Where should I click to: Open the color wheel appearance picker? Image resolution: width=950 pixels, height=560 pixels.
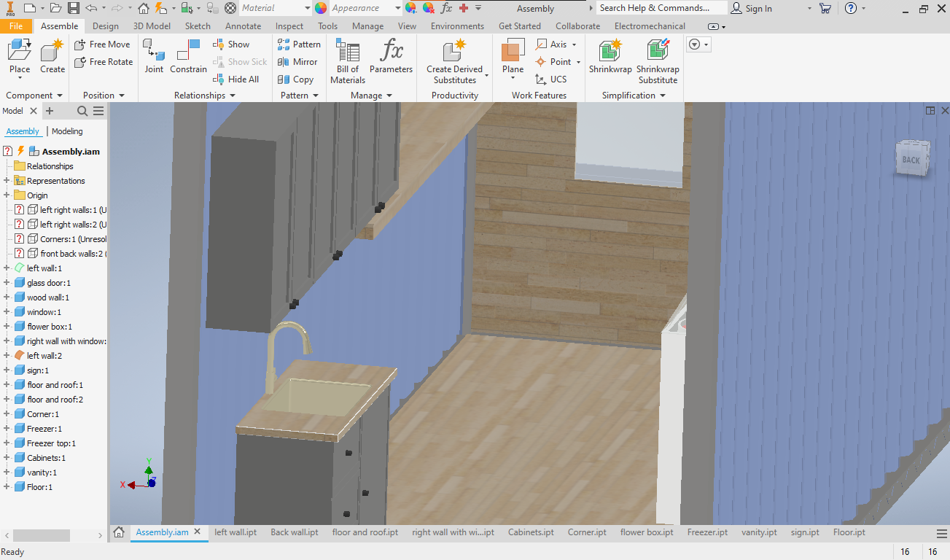pyautogui.click(x=321, y=8)
